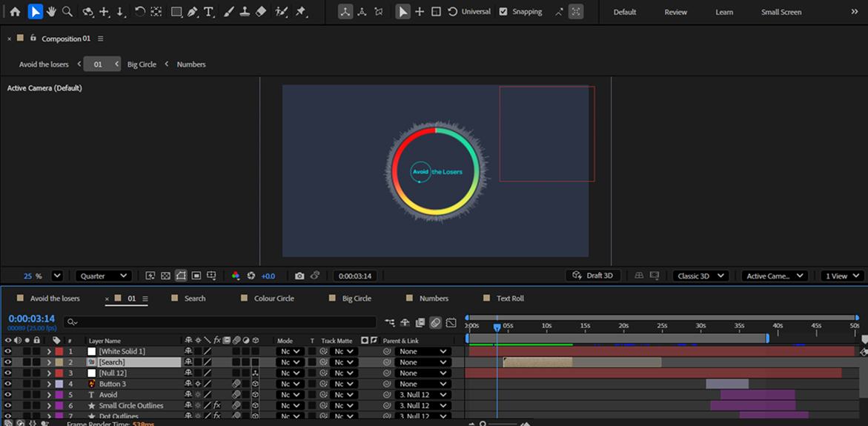
Task: Hide the White Solid 1 layer
Action: click(x=8, y=351)
